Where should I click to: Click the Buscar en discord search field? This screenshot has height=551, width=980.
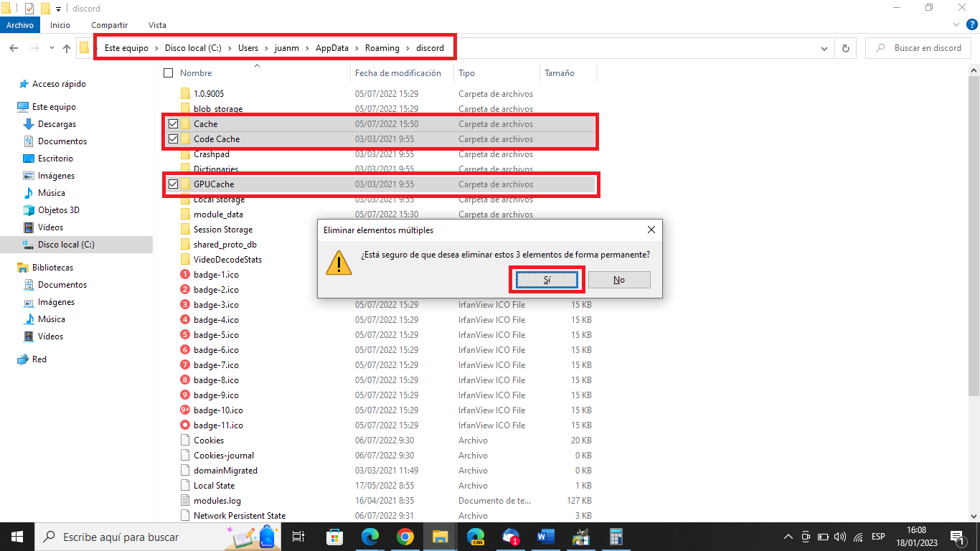point(919,48)
